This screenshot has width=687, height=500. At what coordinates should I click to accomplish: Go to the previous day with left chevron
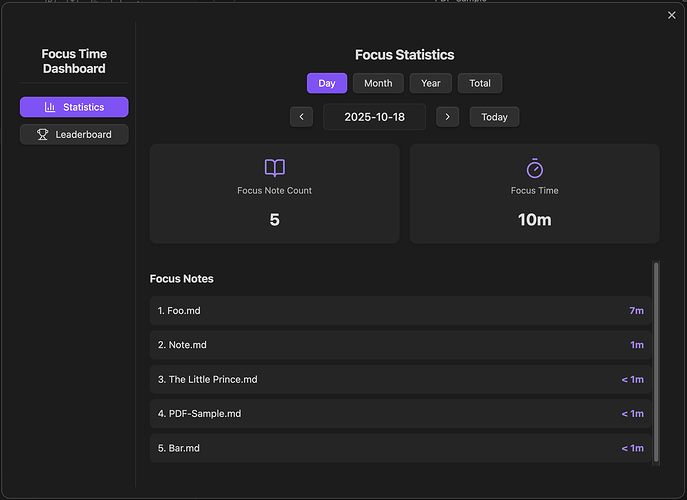301,117
